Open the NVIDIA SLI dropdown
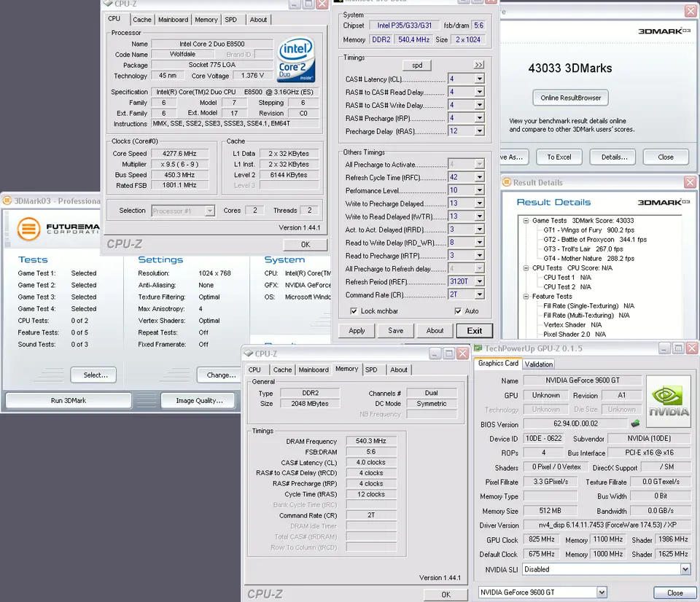The width and height of the screenshot is (700, 602). [x=685, y=569]
